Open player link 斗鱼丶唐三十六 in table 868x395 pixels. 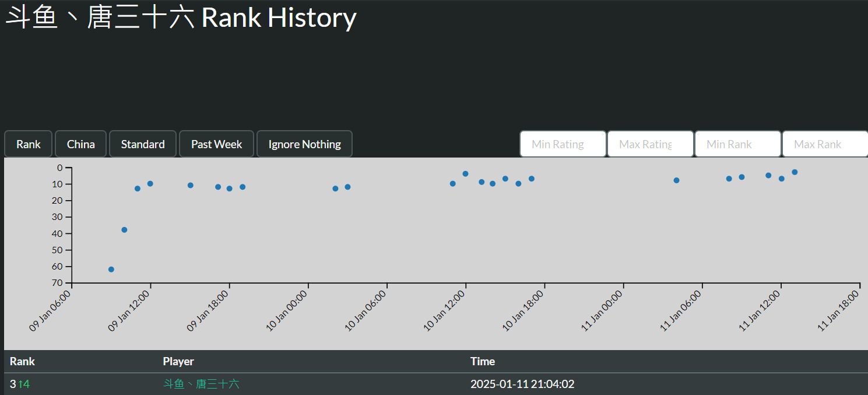pyautogui.click(x=201, y=384)
